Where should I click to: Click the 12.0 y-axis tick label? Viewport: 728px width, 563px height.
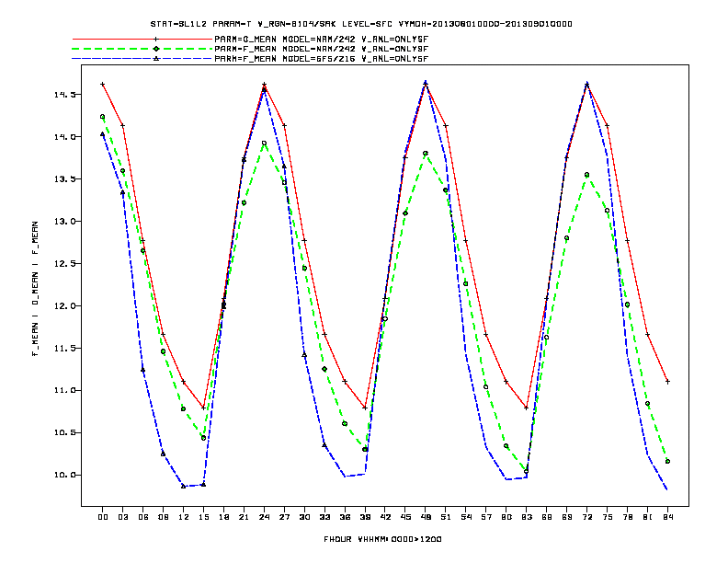click(x=64, y=306)
